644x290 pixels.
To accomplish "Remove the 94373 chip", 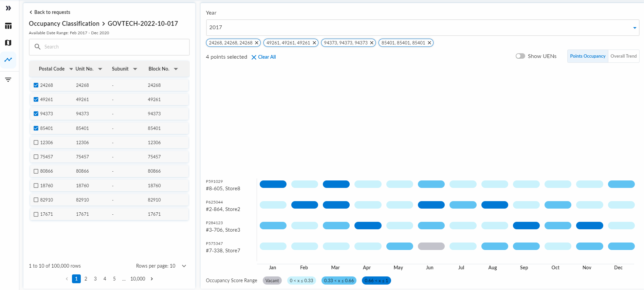I will pos(372,43).
